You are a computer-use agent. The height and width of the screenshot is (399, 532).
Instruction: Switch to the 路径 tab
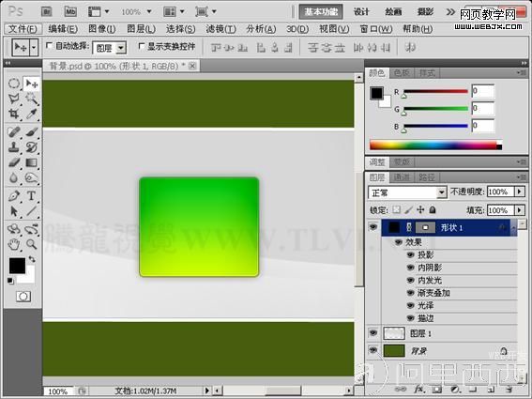427,176
